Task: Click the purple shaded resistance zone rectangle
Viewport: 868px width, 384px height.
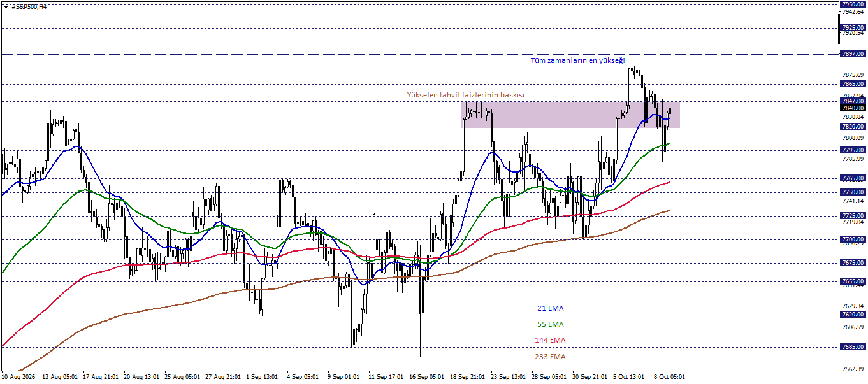Action: 570,115
